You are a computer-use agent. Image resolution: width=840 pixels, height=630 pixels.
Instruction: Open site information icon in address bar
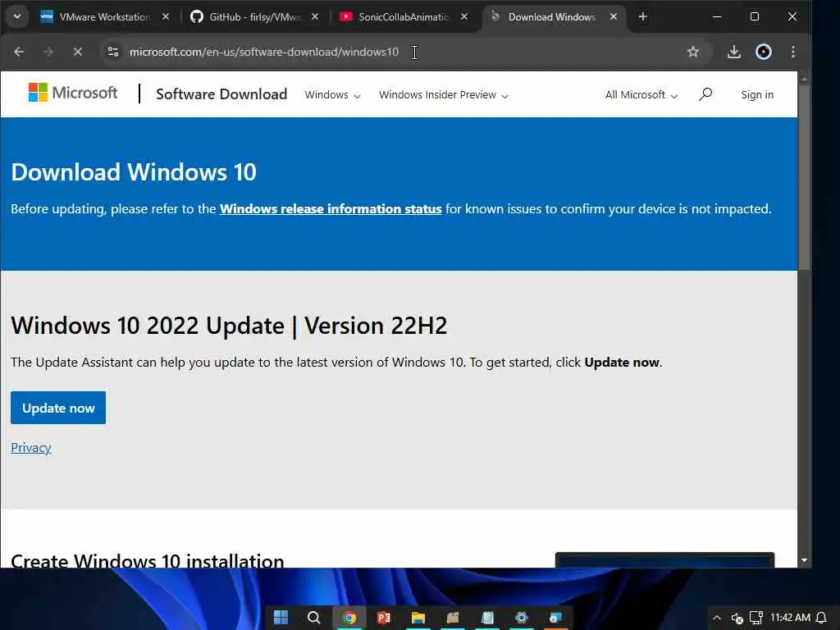coord(113,52)
